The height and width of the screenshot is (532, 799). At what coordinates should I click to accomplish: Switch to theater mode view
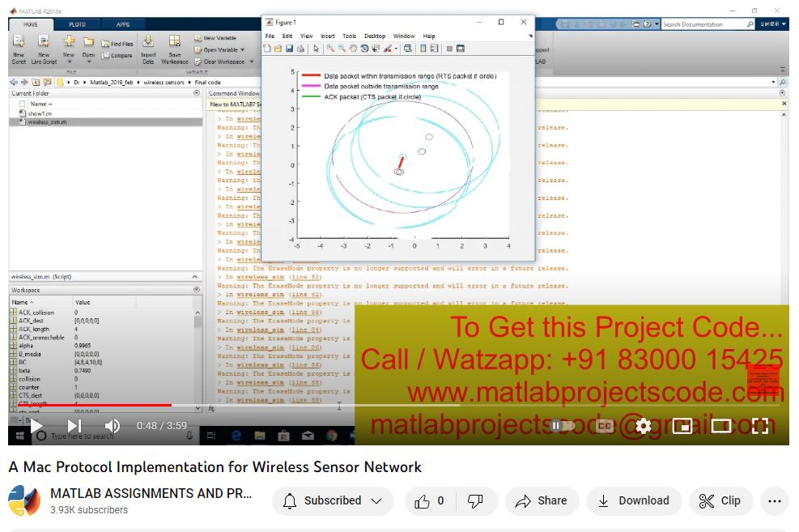(x=720, y=426)
